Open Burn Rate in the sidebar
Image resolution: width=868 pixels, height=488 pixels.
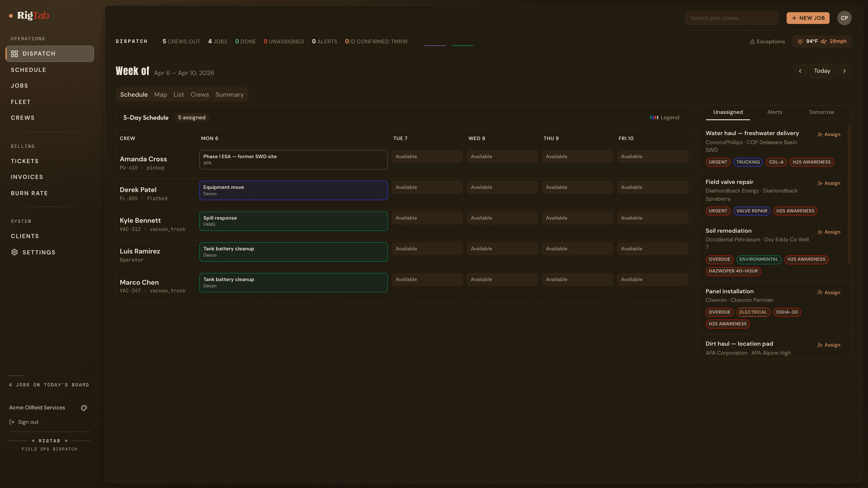point(29,193)
